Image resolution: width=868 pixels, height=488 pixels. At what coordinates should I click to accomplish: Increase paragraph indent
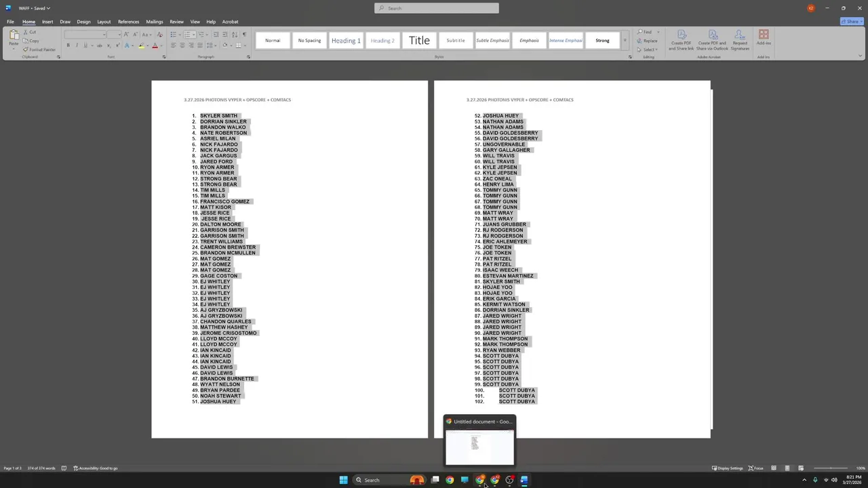tap(224, 35)
